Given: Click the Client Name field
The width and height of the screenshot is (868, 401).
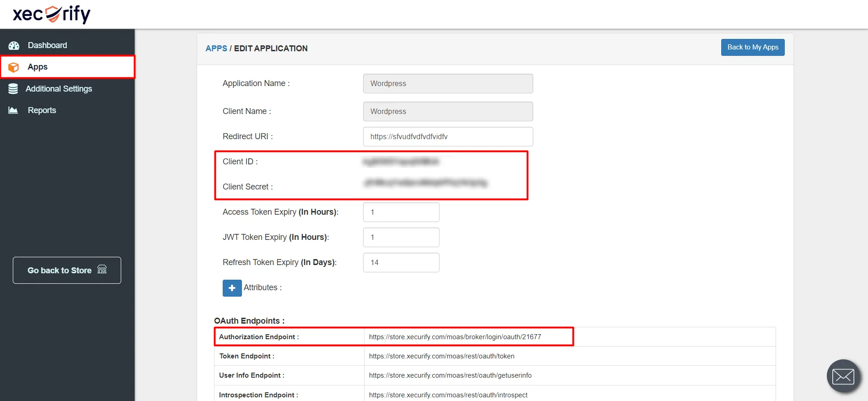Looking at the screenshot, I should pos(448,111).
